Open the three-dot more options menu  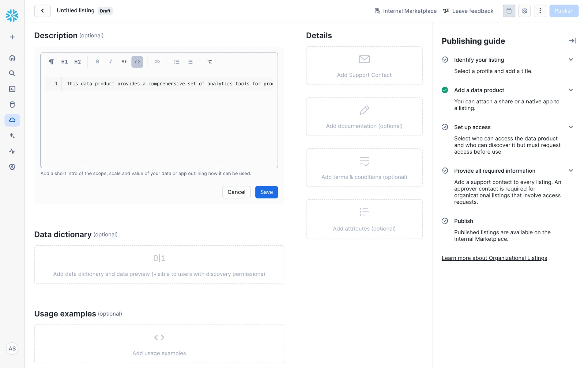540,11
